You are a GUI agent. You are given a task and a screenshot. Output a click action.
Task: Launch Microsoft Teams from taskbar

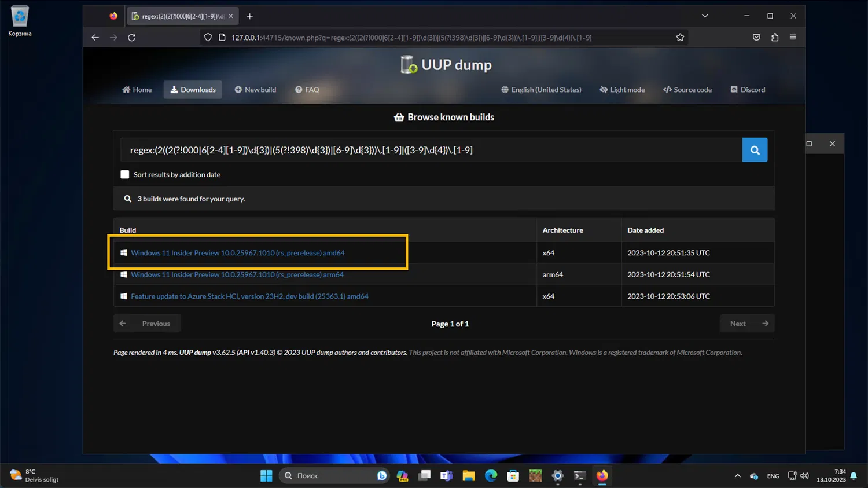[446, 476]
